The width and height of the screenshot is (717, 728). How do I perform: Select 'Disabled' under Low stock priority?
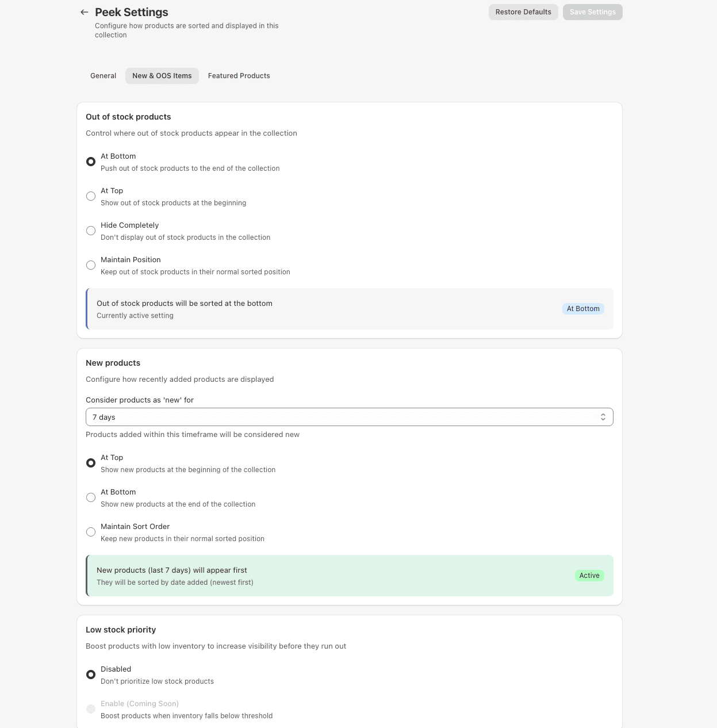click(x=91, y=675)
